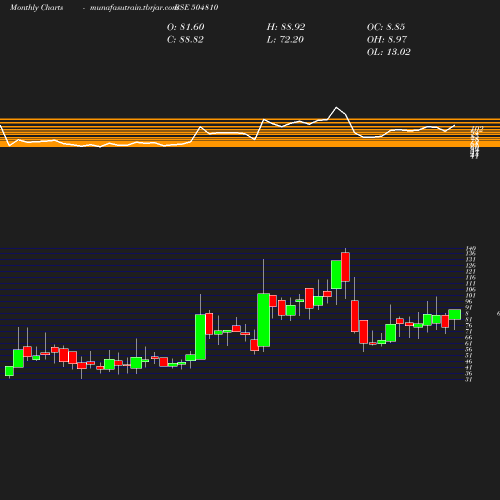Viewport: 500px width, 500px height.
Task: Select the low value "L: 72.20"
Action: tap(285, 39)
